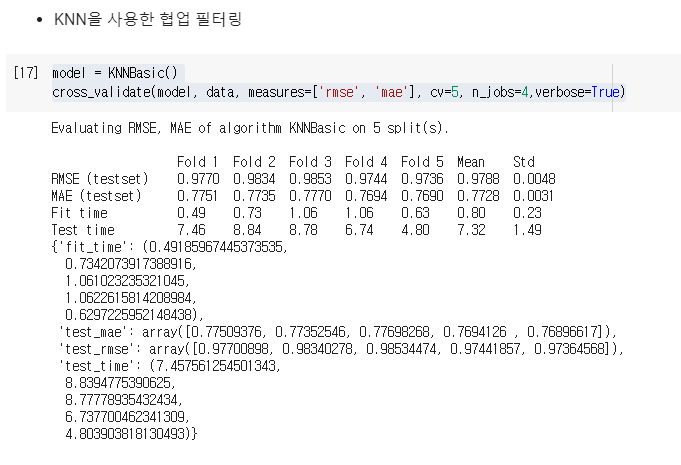The height and width of the screenshot is (465, 681).
Task: Click MAE Fold 2 value 0.7735
Action: click(254, 196)
